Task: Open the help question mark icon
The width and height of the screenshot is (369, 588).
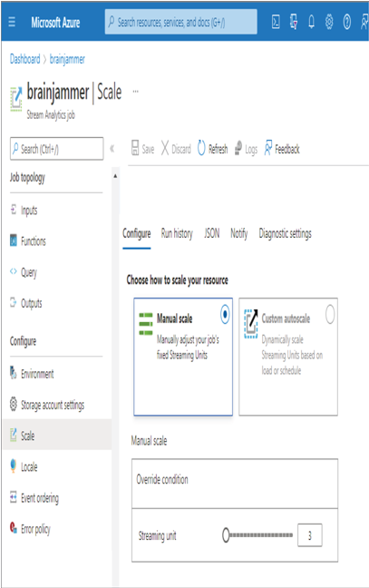Action: 347,22
